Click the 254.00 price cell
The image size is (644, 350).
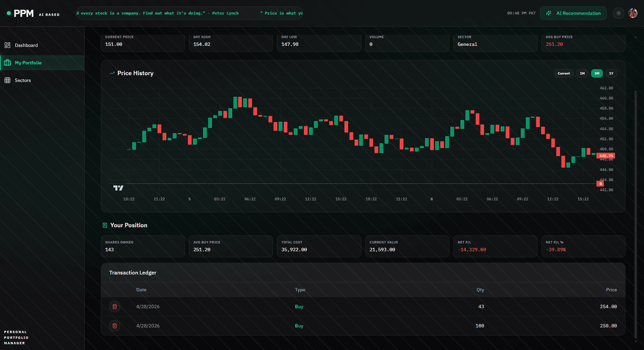click(x=608, y=307)
